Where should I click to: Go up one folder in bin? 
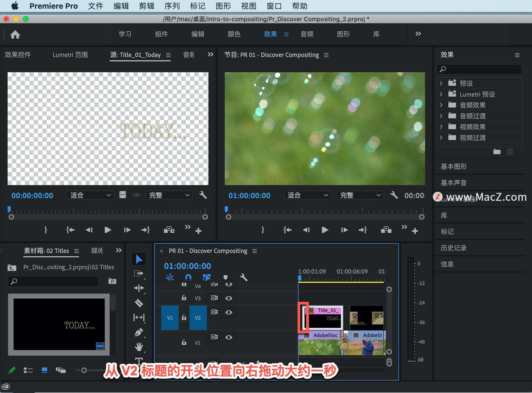pos(12,267)
